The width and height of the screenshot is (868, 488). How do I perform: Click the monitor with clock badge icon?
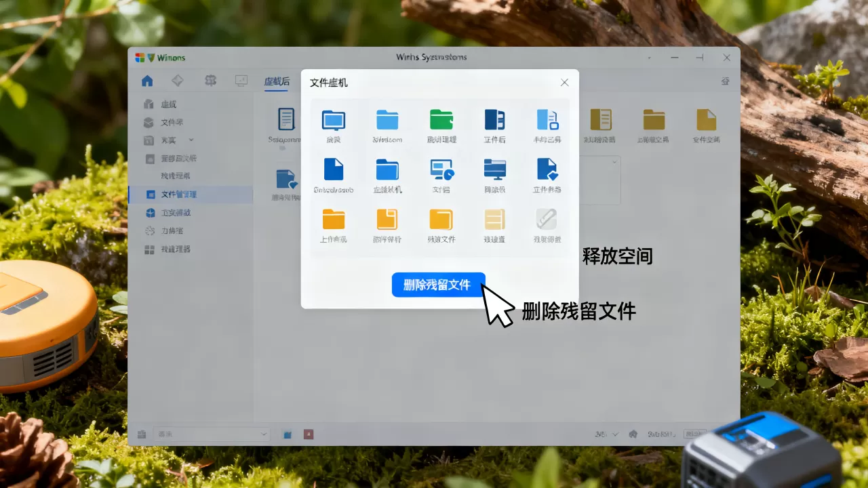coord(441,169)
